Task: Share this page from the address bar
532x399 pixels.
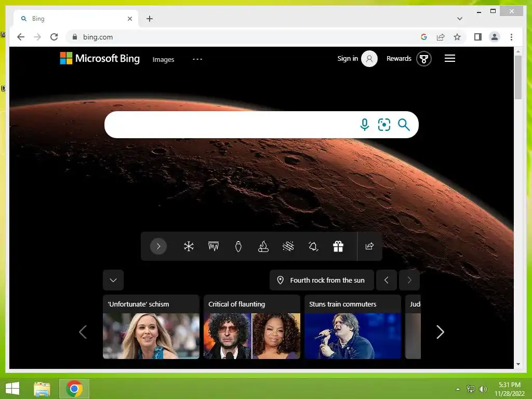Action: click(x=441, y=37)
